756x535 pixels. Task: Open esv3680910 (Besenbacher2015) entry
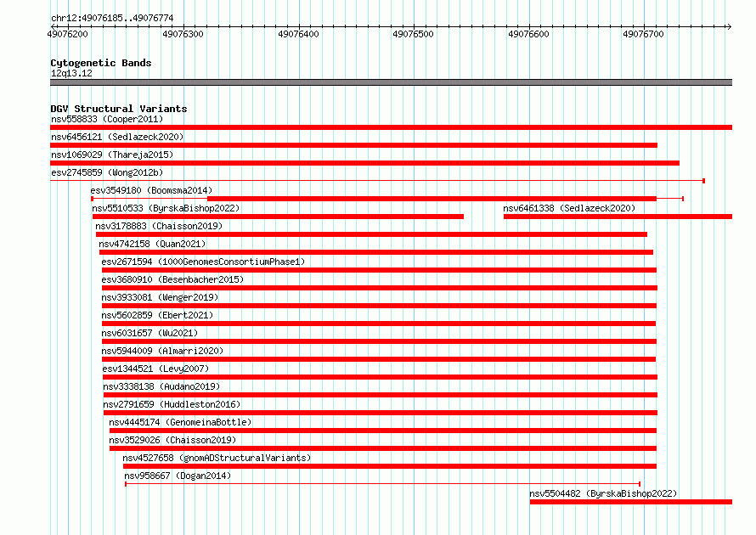pyautogui.click(x=172, y=279)
